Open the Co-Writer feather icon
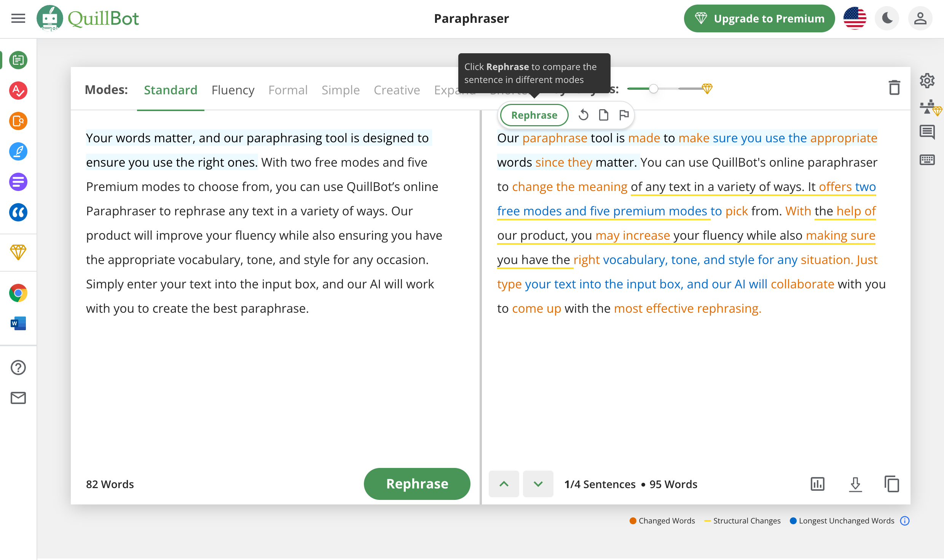Image resolution: width=944 pixels, height=560 pixels. 18,151
